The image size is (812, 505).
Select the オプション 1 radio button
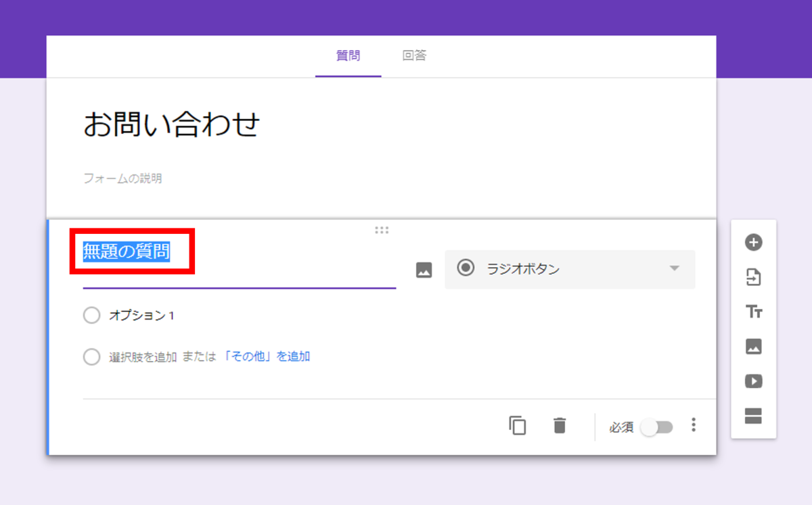91,316
